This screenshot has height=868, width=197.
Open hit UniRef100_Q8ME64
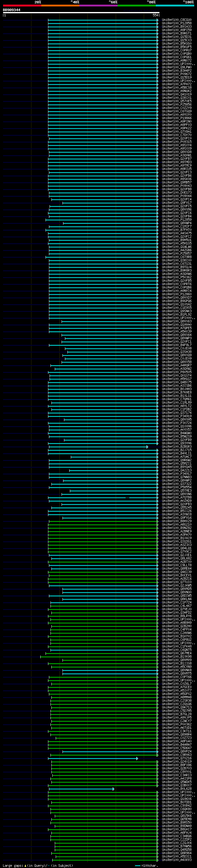point(176,568)
